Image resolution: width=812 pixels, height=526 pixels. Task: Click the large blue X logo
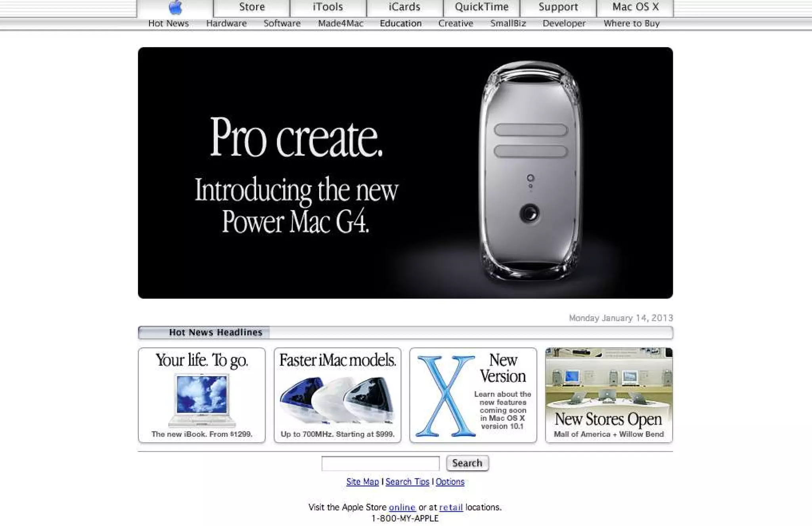coord(446,396)
